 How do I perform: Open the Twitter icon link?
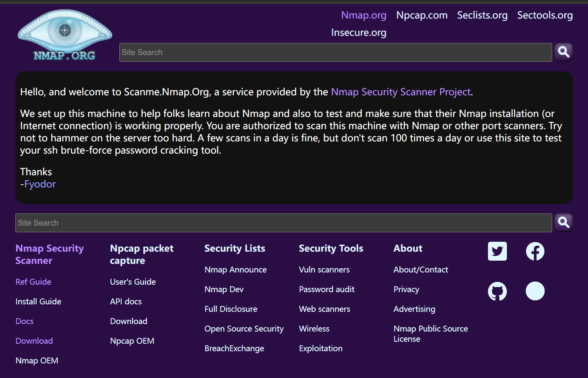pos(497,251)
